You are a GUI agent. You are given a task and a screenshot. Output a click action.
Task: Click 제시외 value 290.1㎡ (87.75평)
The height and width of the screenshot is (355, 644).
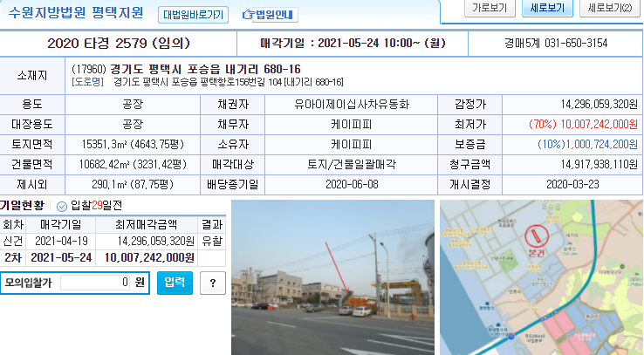(x=133, y=185)
